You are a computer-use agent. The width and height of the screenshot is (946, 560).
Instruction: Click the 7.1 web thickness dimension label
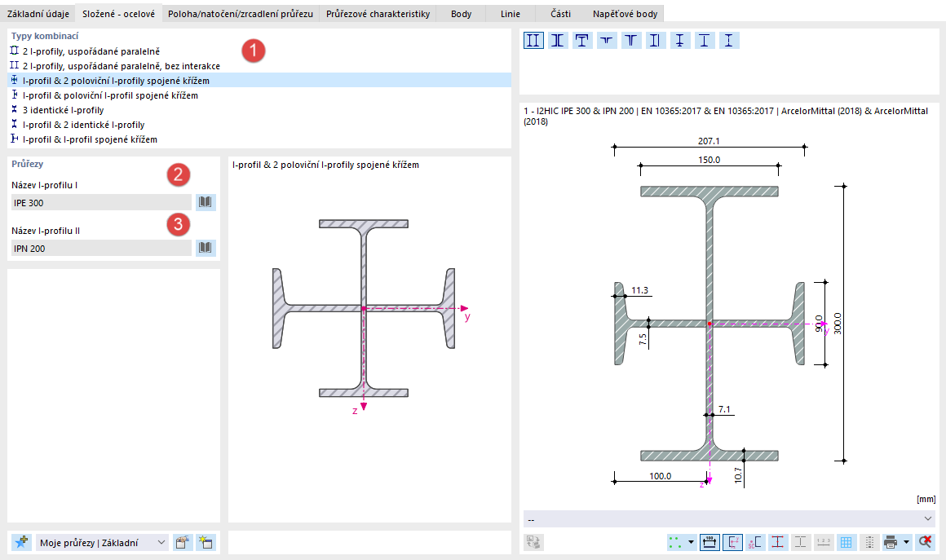tap(724, 409)
